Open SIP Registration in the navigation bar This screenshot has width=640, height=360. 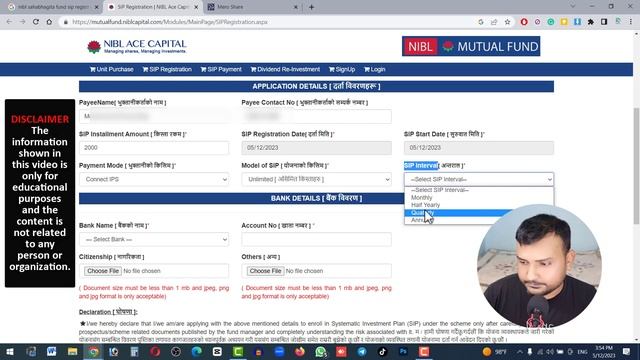tap(167, 69)
